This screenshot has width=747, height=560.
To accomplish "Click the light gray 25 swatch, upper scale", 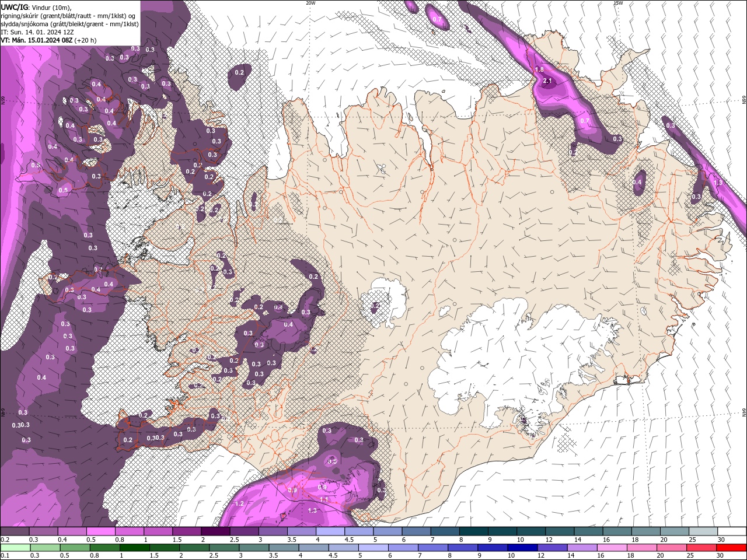I will tap(703, 531).
